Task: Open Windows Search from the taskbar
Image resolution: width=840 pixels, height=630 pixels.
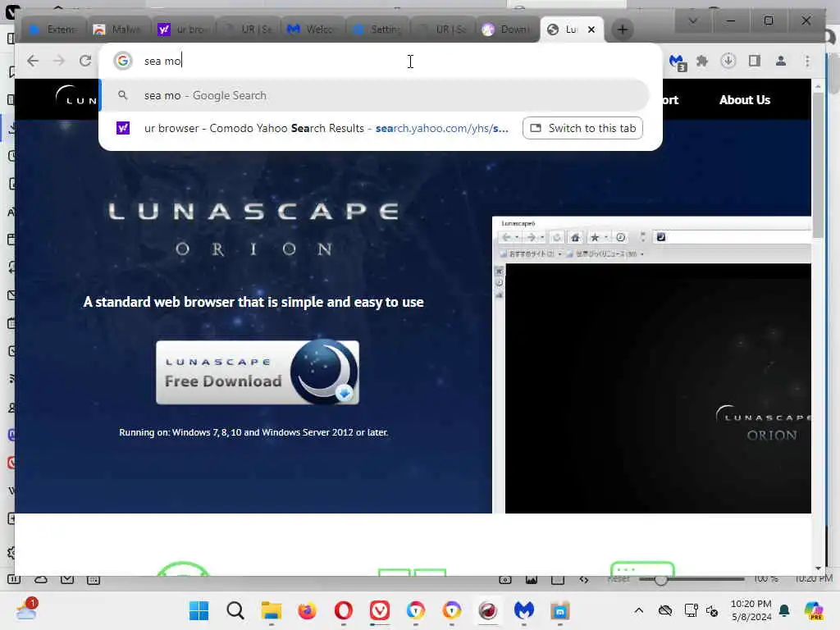Action: click(235, 610)
